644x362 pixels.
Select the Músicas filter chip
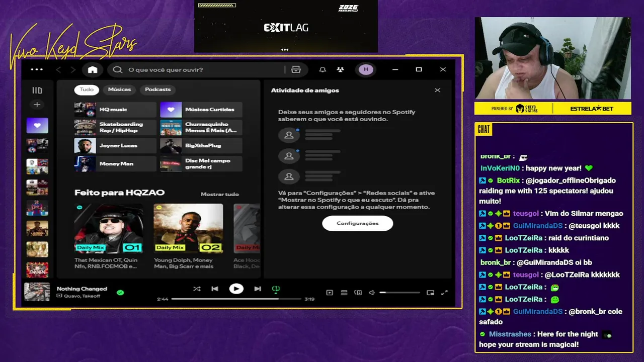[119, 89]
